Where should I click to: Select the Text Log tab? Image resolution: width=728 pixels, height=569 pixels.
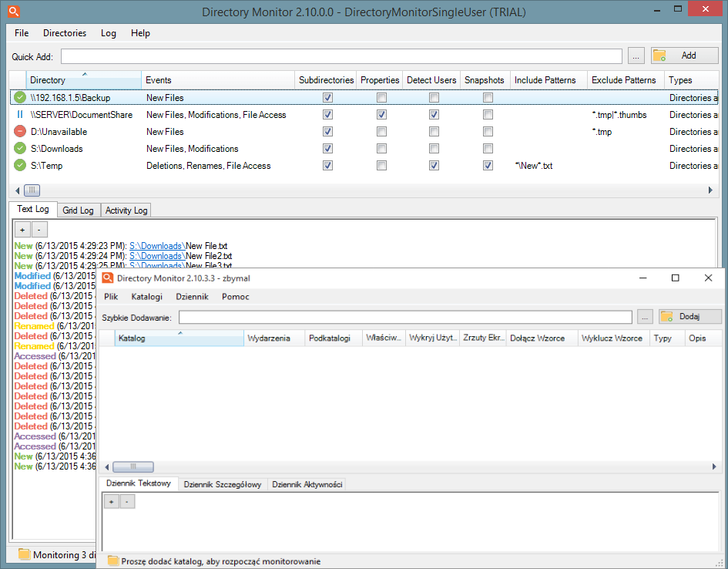coord(33,209)
